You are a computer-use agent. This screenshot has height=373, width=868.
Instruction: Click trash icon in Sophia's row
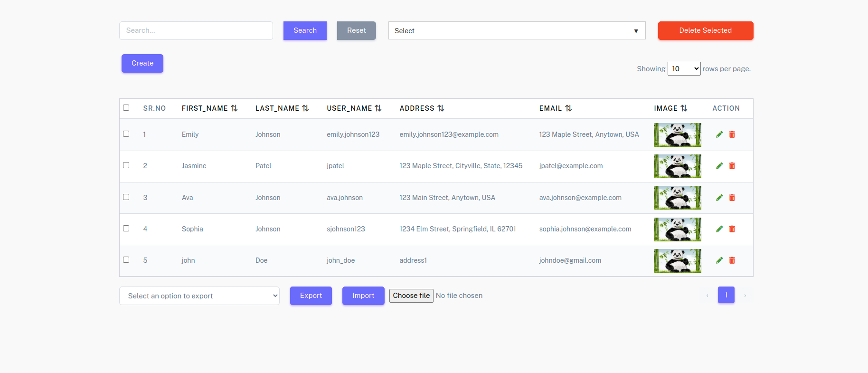pos(732,229)
